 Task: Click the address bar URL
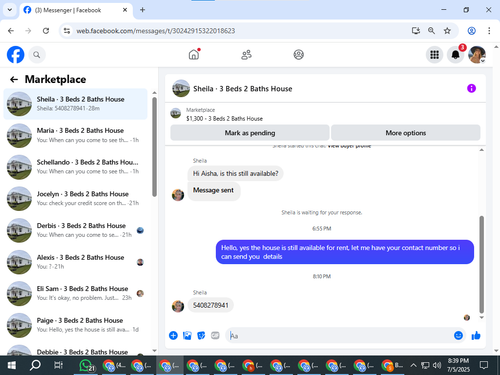156,31
